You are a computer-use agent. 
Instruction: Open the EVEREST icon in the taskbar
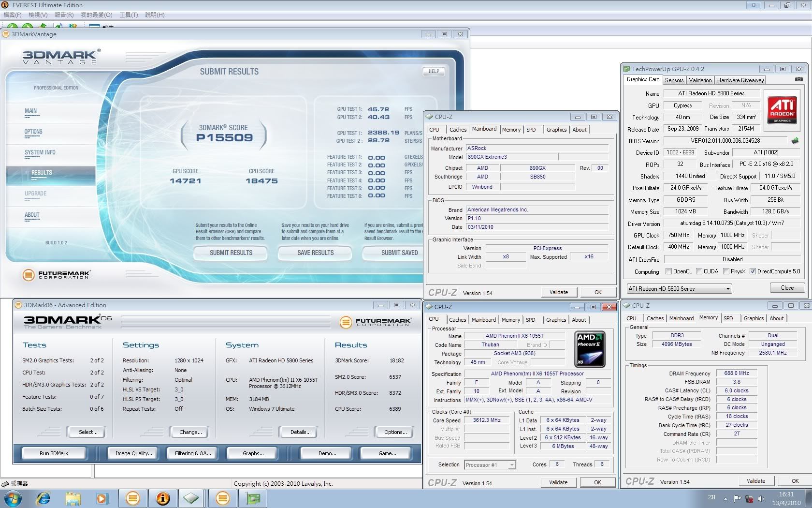163,498
